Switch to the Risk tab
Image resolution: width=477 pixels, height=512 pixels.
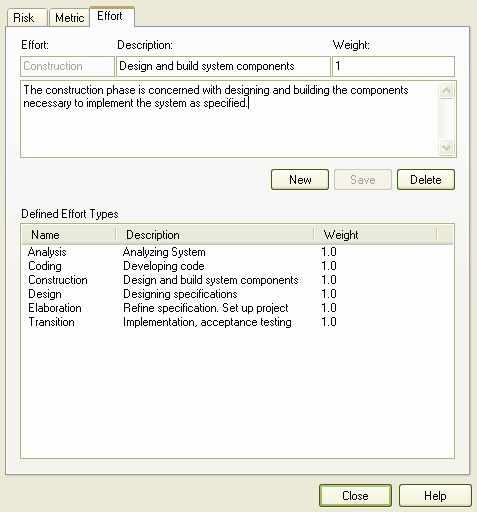point(27,18)
